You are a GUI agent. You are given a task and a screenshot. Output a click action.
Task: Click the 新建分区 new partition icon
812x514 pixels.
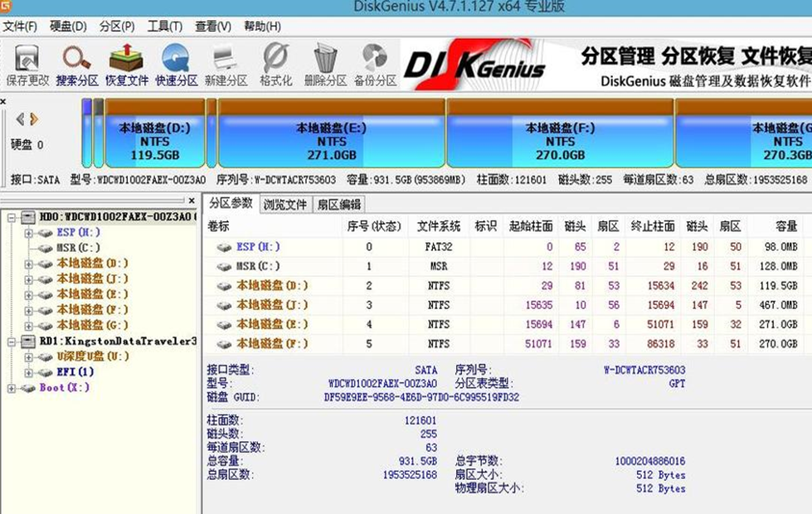pos(226,58)
